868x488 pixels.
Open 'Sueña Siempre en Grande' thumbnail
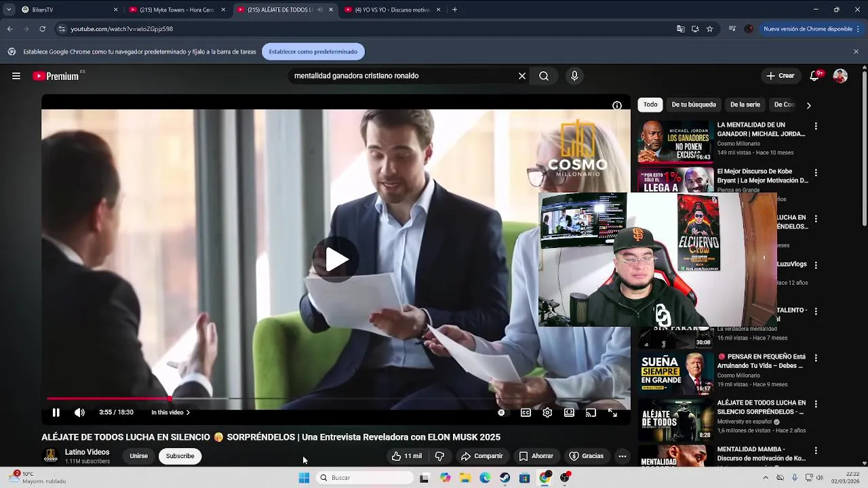tap(675, 373)
